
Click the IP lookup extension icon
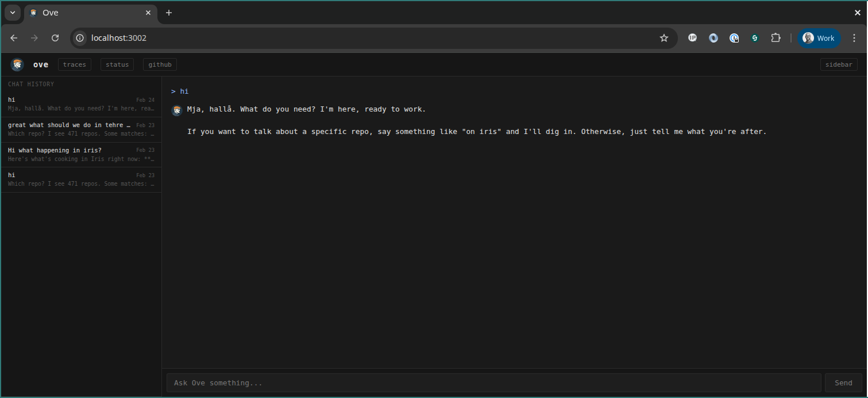[692, 38]
